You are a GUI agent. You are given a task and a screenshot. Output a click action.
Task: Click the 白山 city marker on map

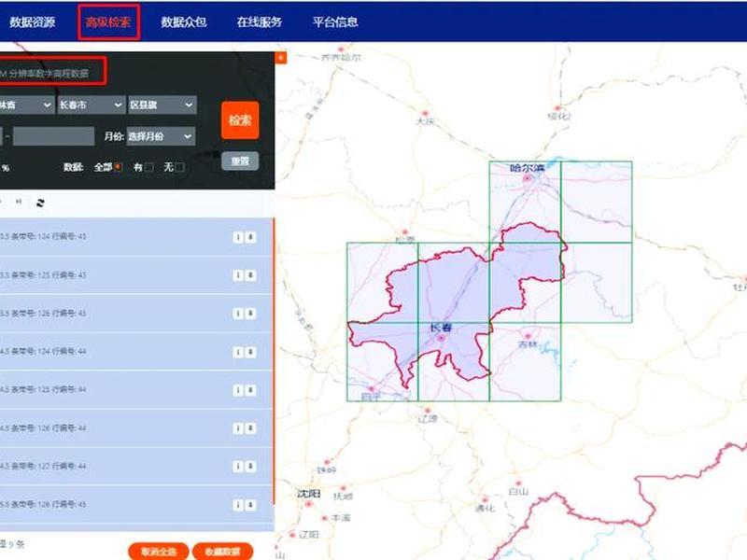click(518, 483)
